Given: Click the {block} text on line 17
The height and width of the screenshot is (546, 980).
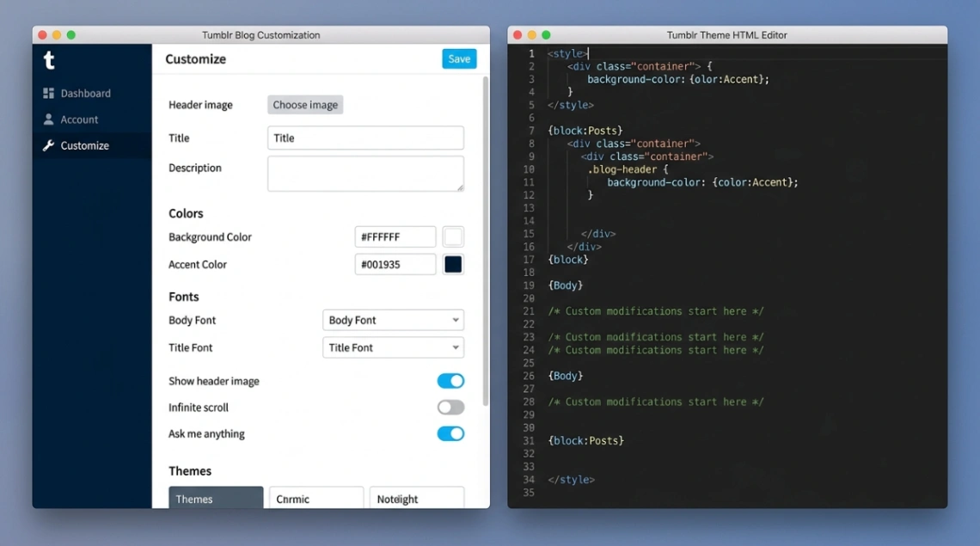Looking at the screenshot, I should (568, 260).
